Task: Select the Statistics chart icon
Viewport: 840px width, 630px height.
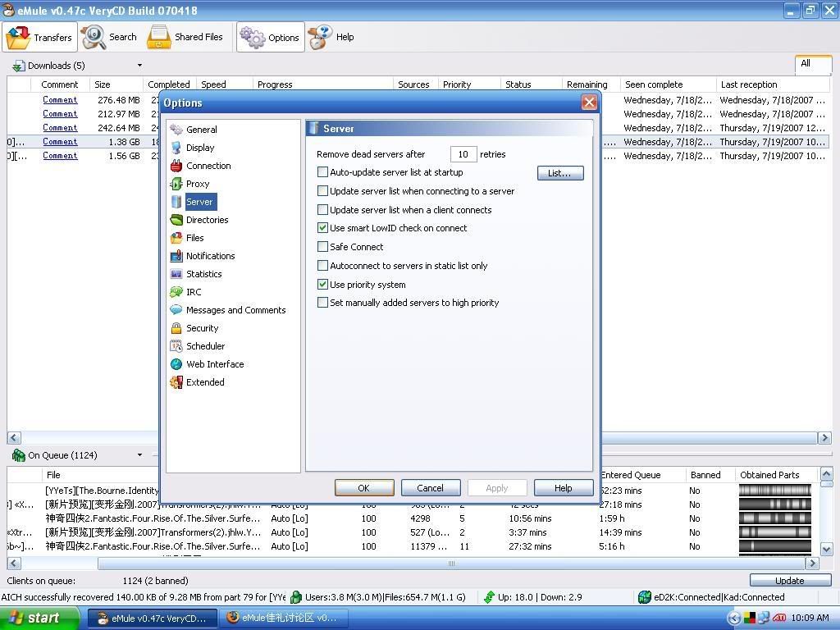Action: 176,274
